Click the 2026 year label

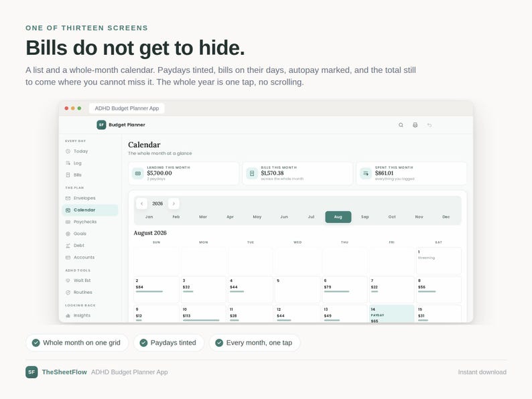click(157, 204)
